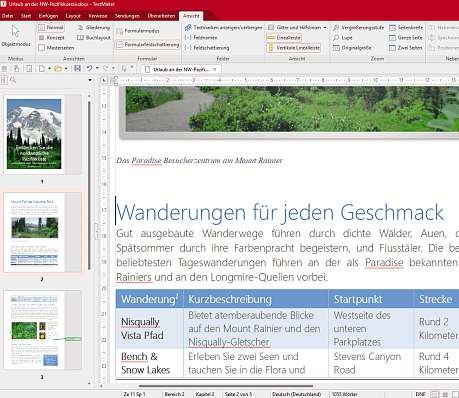The width and height of the screenshot is (459, 398).
Task: Switch to Buchlayout view
Action: click(94, 38)
